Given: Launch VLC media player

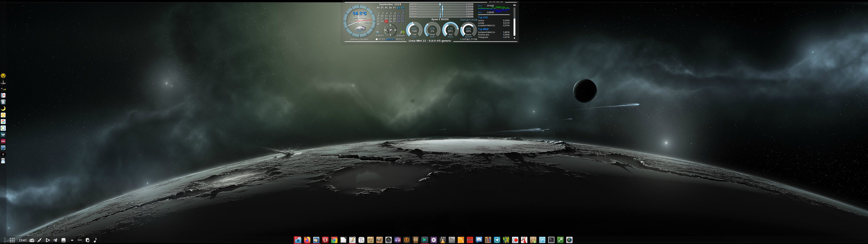Looking at the screenshot, I should 443,240.
